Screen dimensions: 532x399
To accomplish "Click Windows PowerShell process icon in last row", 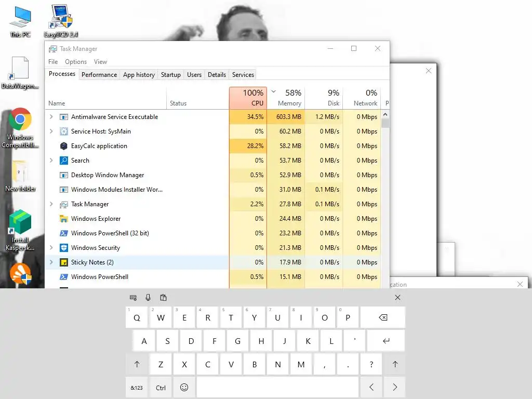I will [63, 277].
